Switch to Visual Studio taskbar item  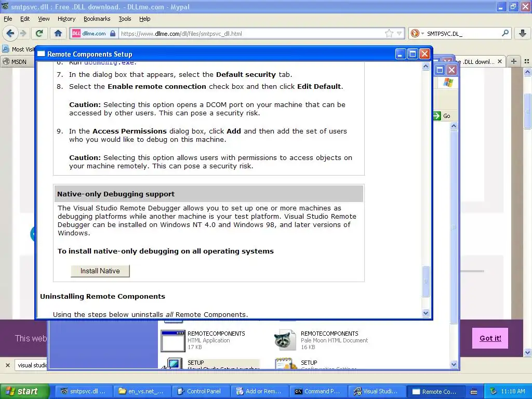pos(377,392)
